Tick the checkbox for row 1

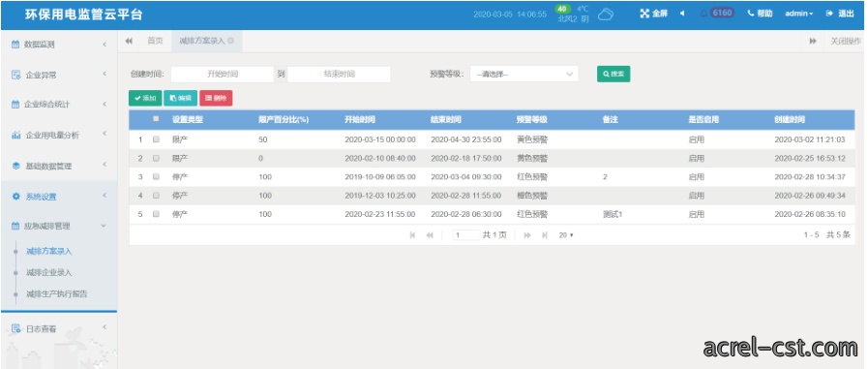pos(156,139)
